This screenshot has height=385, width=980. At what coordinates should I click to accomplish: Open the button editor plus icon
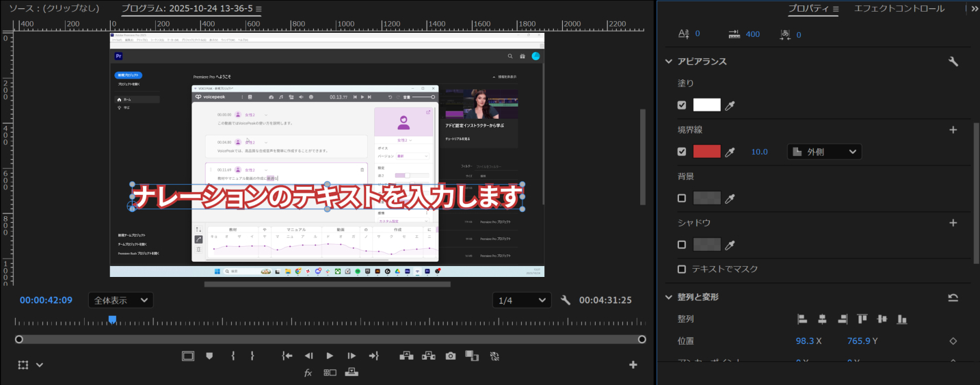pyautogui.click(x=633, y=364)
